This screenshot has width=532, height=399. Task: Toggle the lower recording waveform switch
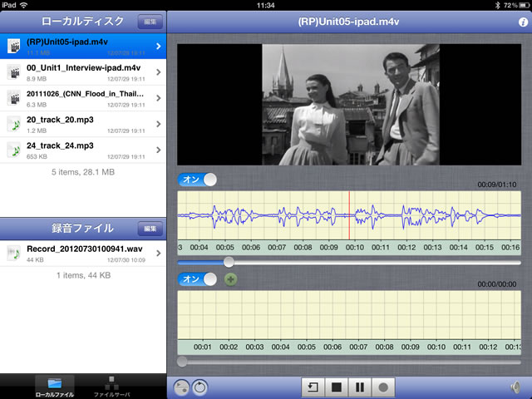point(197,279)
